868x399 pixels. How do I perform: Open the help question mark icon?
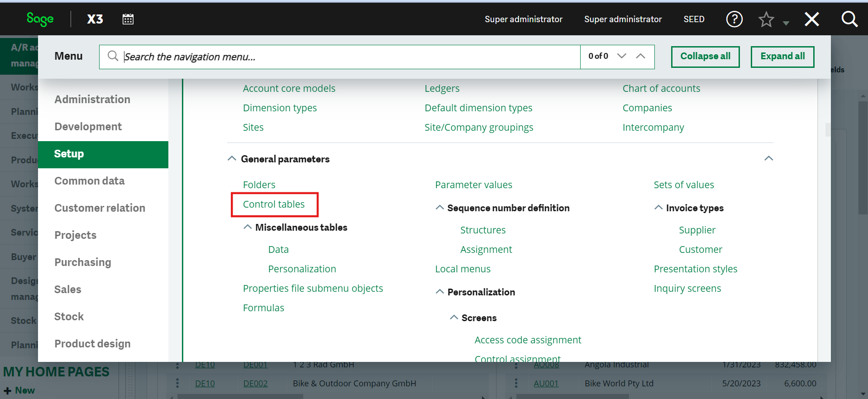[734, 19]
